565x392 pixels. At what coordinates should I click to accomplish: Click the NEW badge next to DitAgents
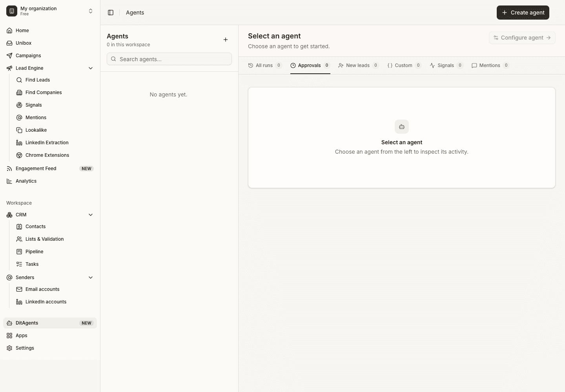click(x=86, y=323)
